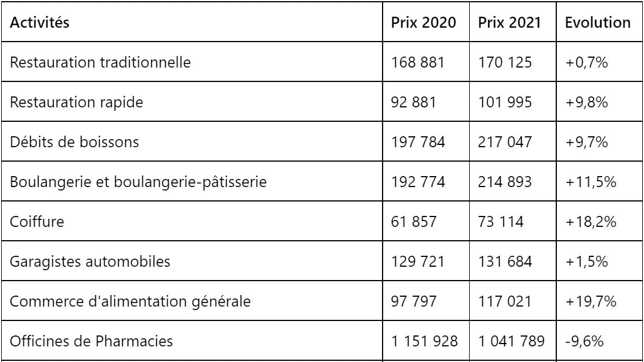This screenshot has width=644, height=362.
Task: Select Commerce d'alimentation générale cell
Action: pos(192,301)
